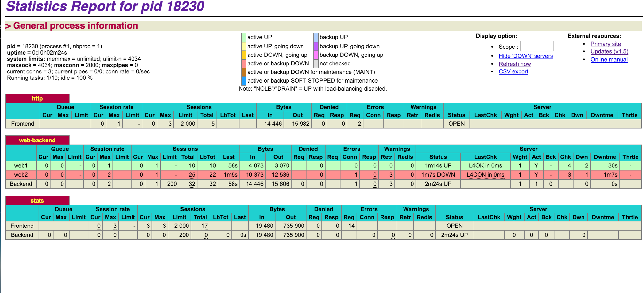Click the 'active UP' green legend swatch

click(x=244, y=37)
